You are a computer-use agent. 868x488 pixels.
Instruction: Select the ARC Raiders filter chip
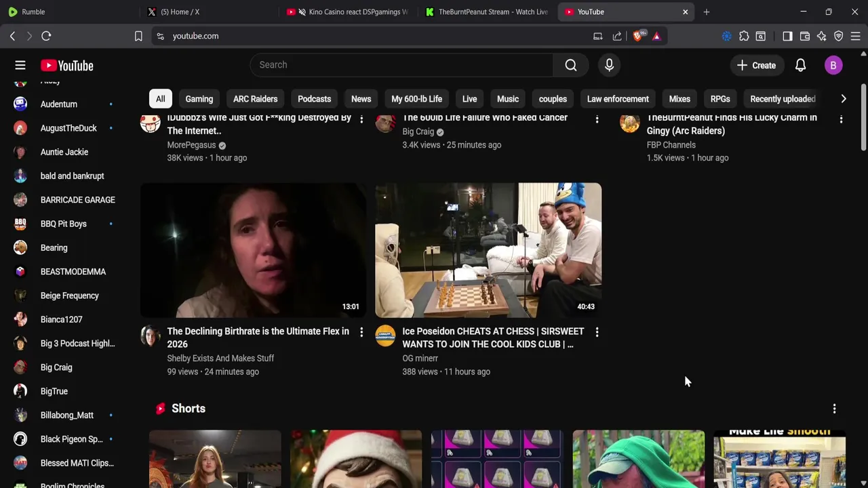(x=255, y=99)
